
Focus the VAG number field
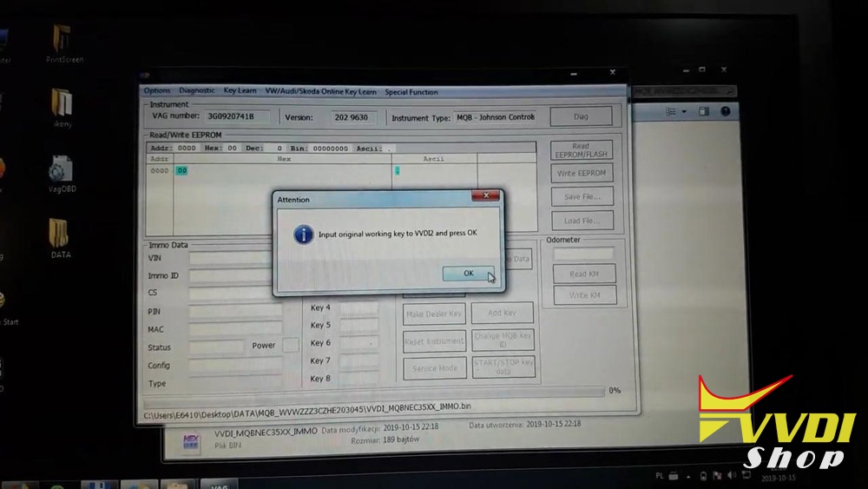237,116
